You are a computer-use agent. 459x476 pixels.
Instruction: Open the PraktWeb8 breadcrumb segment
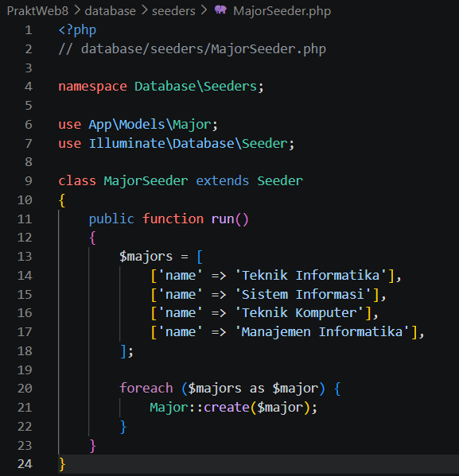tap(37, 11)
